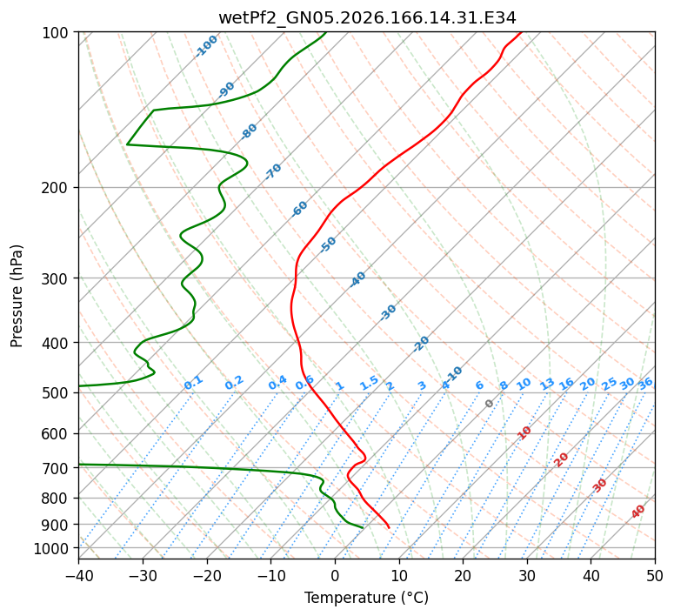Viewport: 674px width, 616px height.
Task: Click the gray 0 isotherm label
Action: [489, 404]
